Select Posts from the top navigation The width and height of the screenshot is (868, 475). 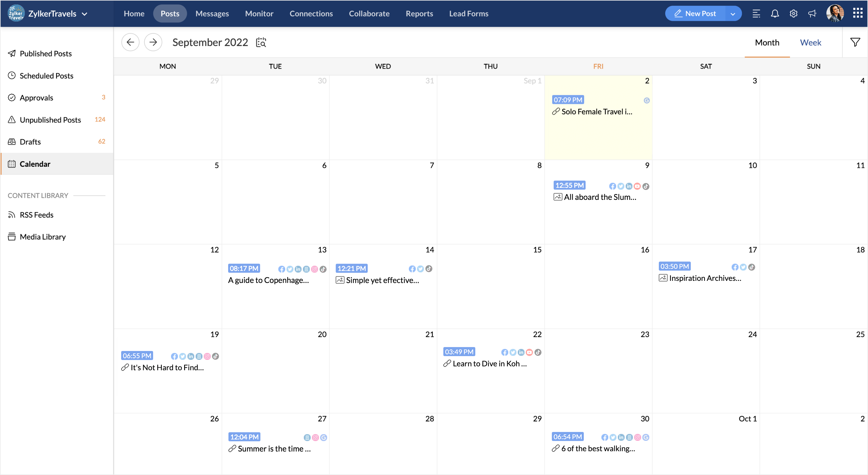point(170,14)
